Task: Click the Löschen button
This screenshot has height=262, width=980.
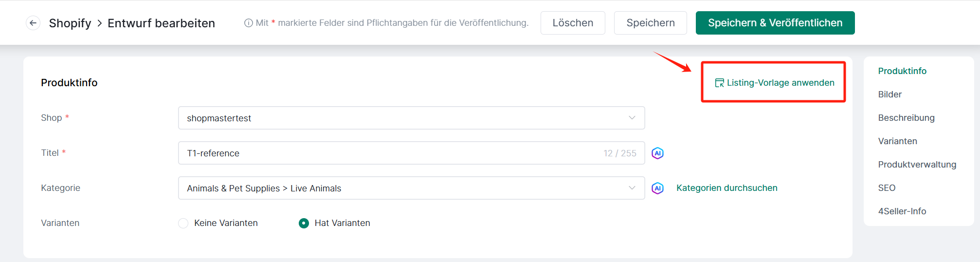Action: [573, 23]
